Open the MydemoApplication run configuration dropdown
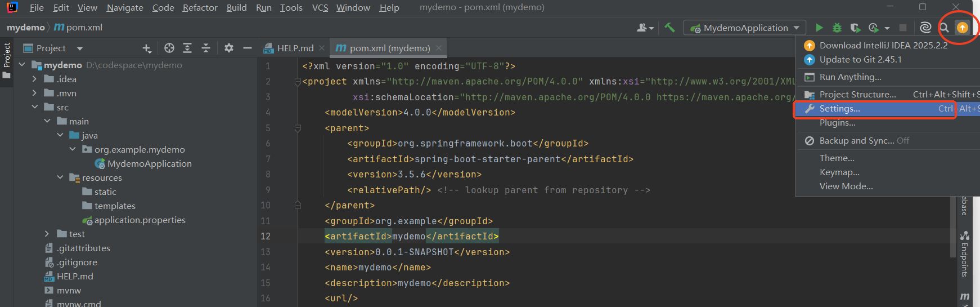980x307 pixels. [745, 28]
